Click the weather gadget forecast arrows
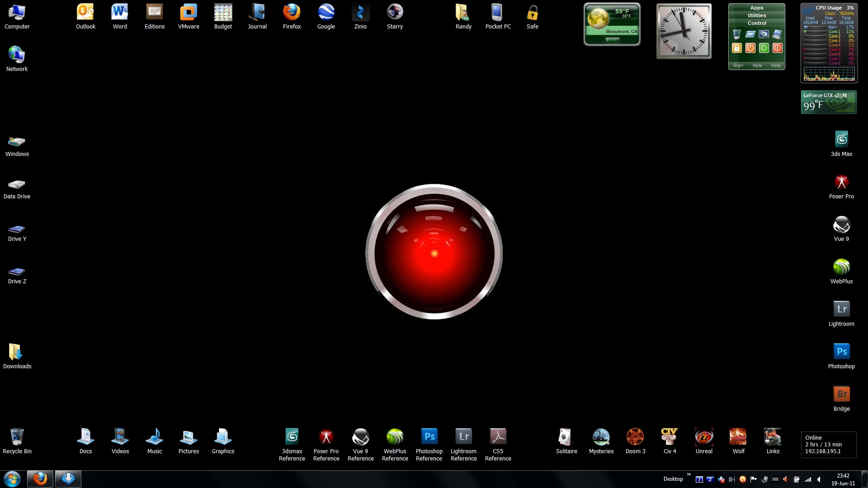Screen dimensions: 868x488 pos(613,40)
